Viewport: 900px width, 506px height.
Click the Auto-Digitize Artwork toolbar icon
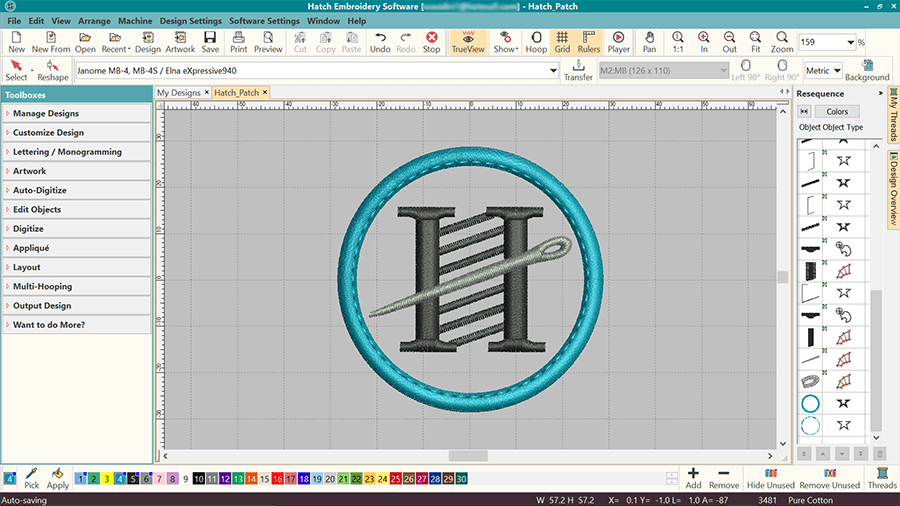[x=180, y=42]
